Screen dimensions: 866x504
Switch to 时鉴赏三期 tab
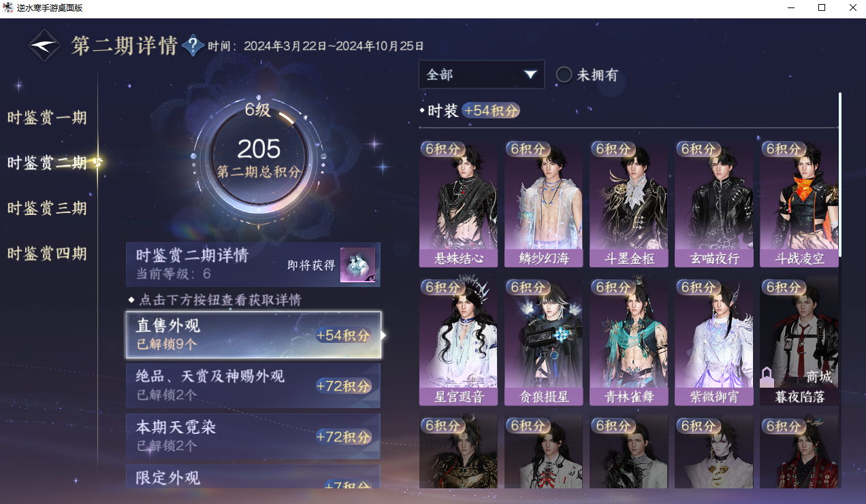pos(48,208)
